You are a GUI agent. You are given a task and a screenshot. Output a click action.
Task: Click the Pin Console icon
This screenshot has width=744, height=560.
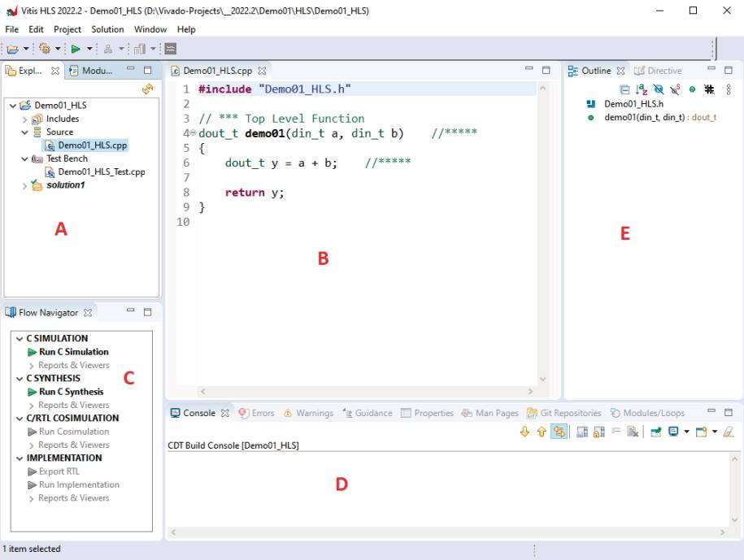click(655, 432)
